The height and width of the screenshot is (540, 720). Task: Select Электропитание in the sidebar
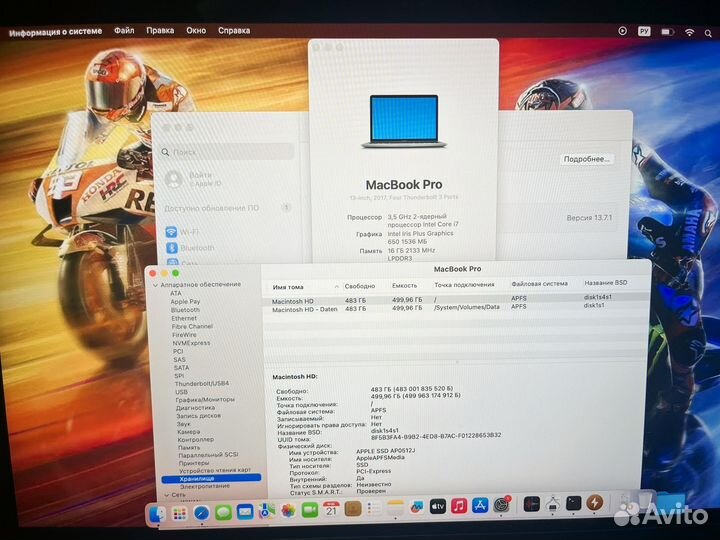205,486
